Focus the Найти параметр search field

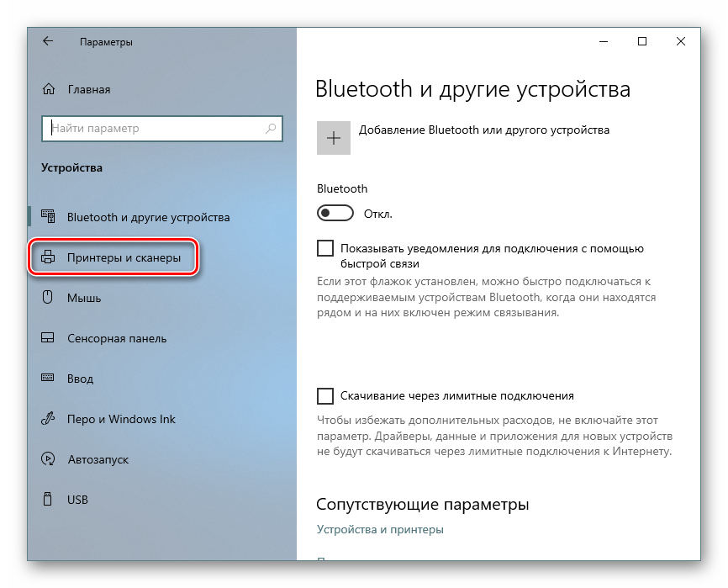click(162, 128)
